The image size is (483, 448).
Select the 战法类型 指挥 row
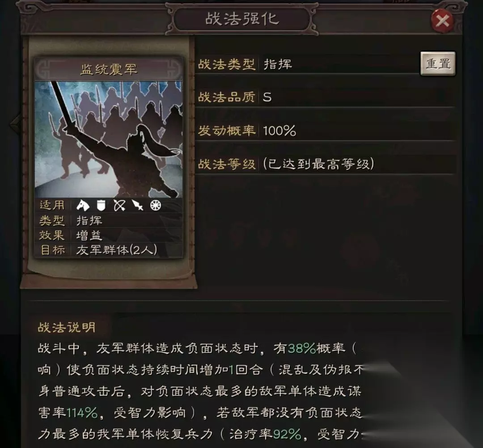tap(308, 64)
